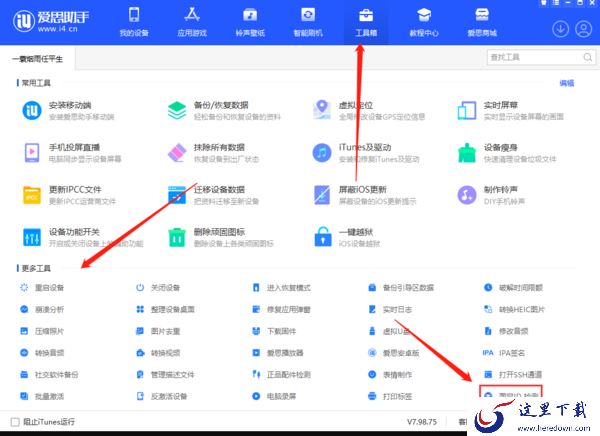This screenshot has width=600, height=436.
Task: Go to 铃声壁纸 section
Action: point(250,22)
